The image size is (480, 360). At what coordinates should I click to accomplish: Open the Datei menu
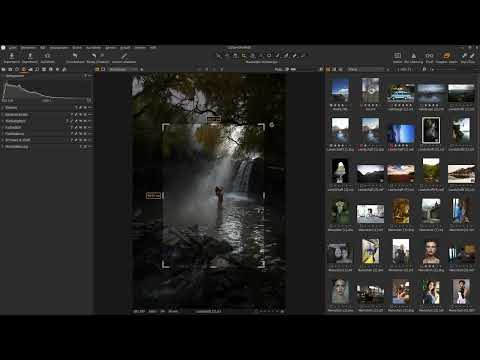click(12, 48)
